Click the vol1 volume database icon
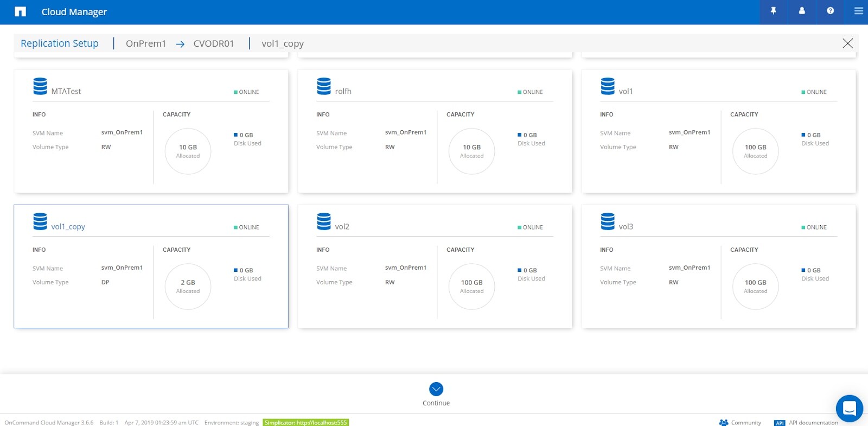The width and height of the screenshot is (868, 426). [x=608, y=86]
